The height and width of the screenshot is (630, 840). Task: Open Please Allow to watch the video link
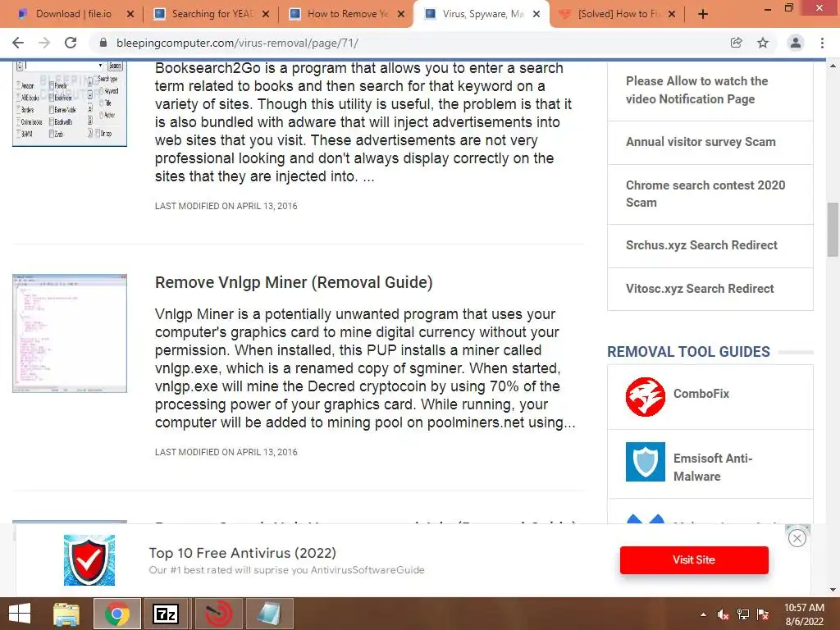tap(696, 90)
